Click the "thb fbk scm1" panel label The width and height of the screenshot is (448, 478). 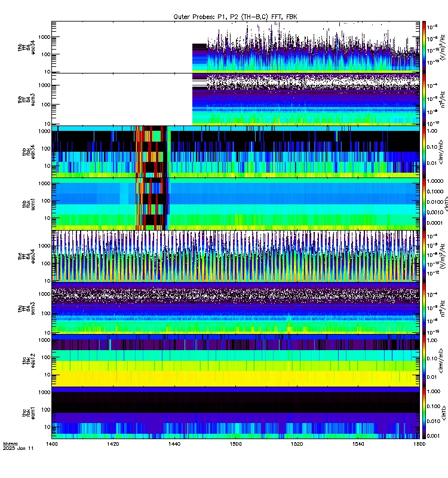click(x=28, y=204)
